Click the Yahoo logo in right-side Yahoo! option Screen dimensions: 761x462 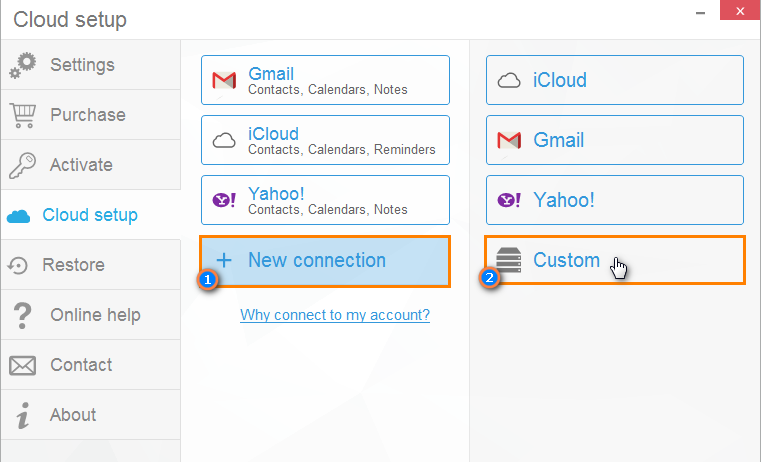(x=509, y=200)
